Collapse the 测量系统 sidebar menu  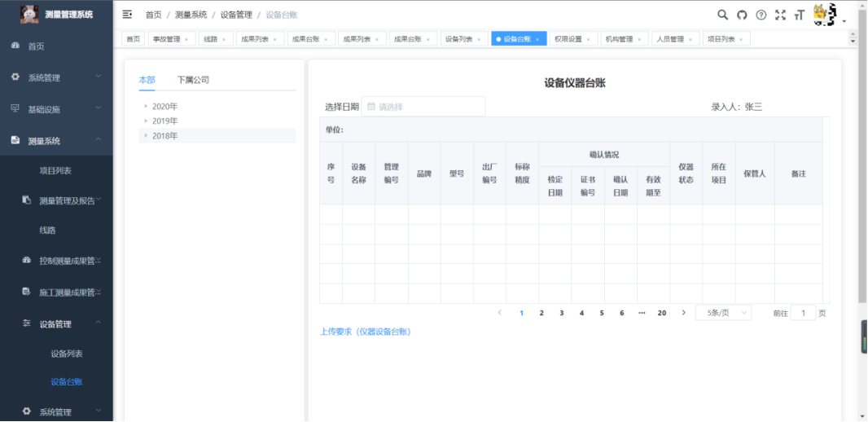[98, 139]
